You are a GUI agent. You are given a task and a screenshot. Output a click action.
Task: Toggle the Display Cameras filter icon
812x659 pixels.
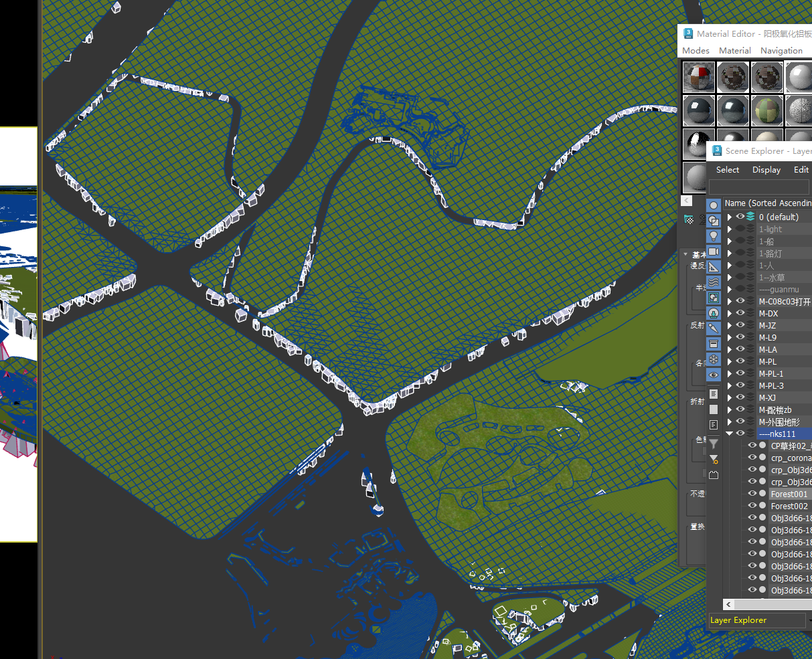[714, 252]
